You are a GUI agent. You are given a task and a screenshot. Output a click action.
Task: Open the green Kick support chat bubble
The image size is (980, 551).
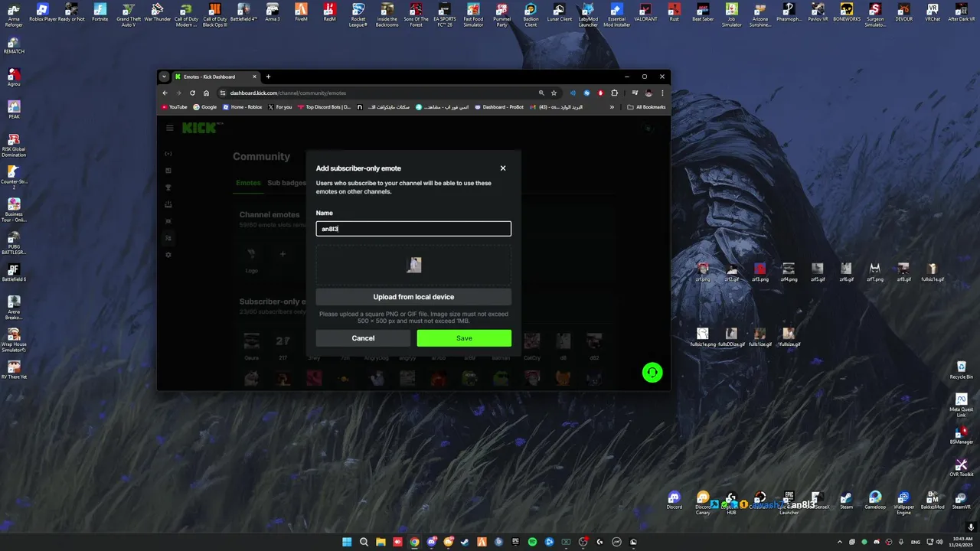click(652, 373)
